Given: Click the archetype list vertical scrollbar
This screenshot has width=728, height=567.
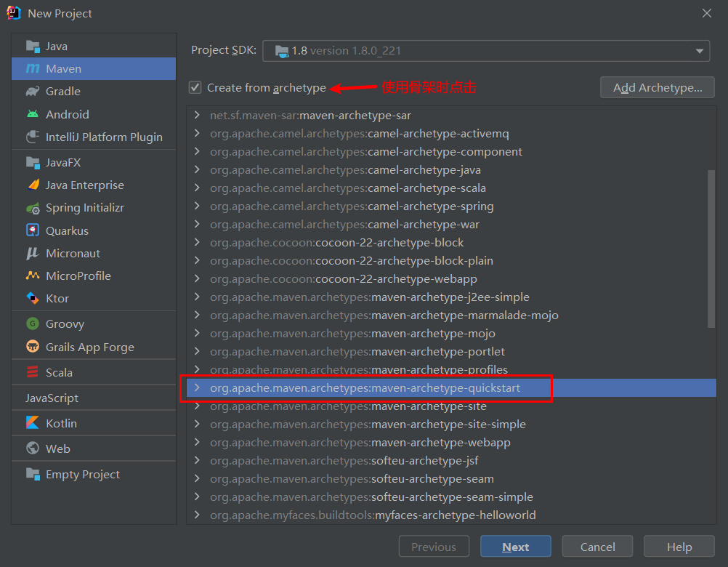Looking at the screenshot, I should tap(711, 249).
